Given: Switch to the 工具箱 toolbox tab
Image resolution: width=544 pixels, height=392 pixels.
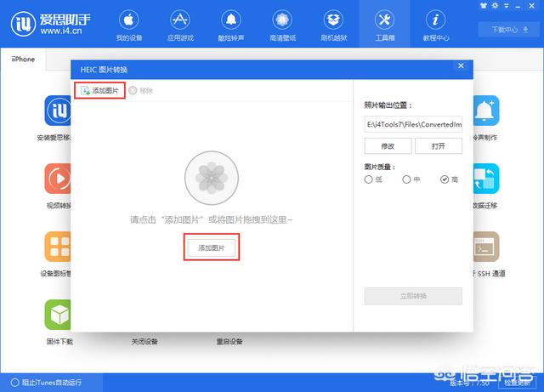Looking at the screenshot, I should coord(383,25).
